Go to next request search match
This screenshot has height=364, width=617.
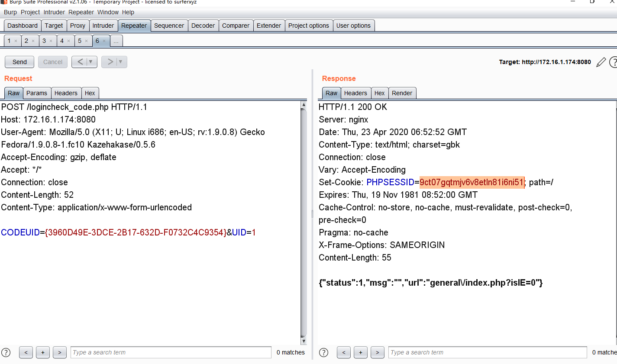click(x=60, y=352)
